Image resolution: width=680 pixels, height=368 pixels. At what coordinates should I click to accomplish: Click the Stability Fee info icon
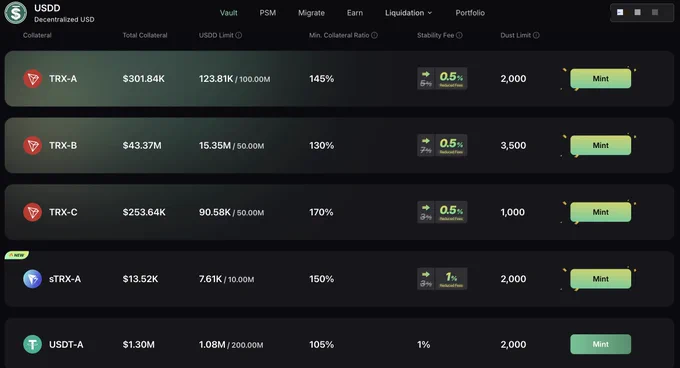tap(459, 35)
